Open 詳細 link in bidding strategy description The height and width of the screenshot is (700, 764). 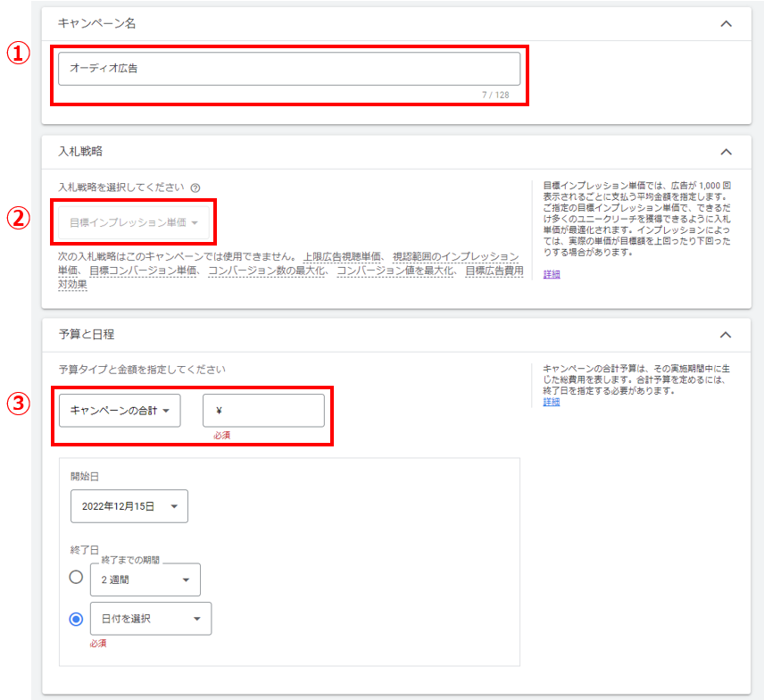click(552, 274)
